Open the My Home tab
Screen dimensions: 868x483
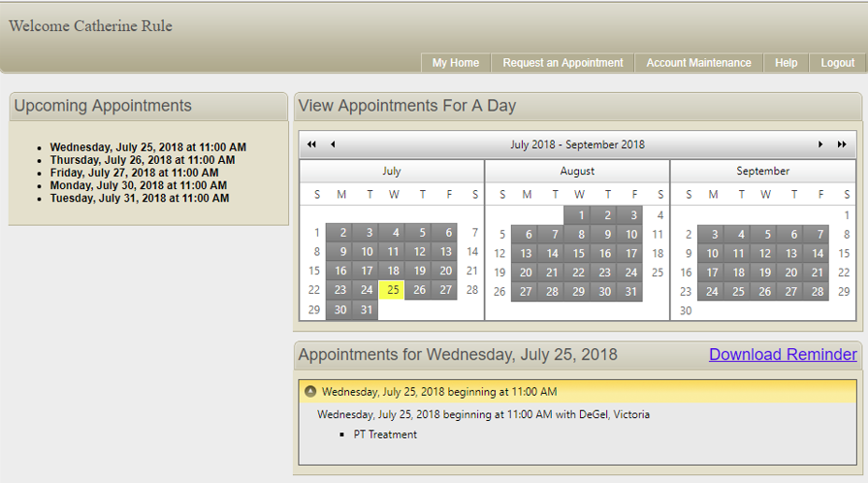[x=455, y=63]
